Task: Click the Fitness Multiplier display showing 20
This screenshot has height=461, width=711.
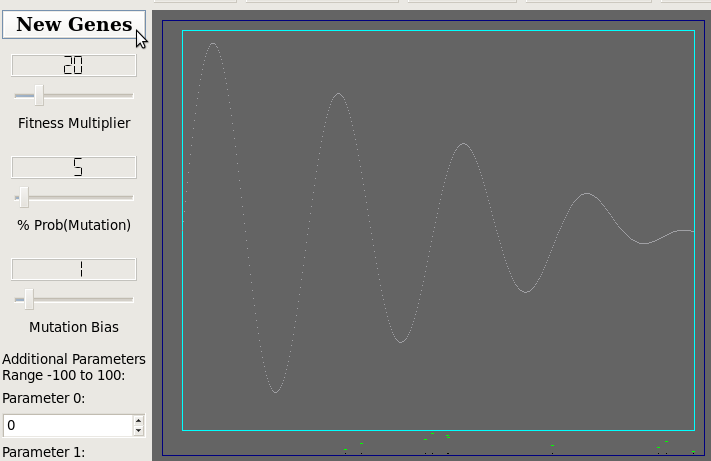Action: coord(73,65)
